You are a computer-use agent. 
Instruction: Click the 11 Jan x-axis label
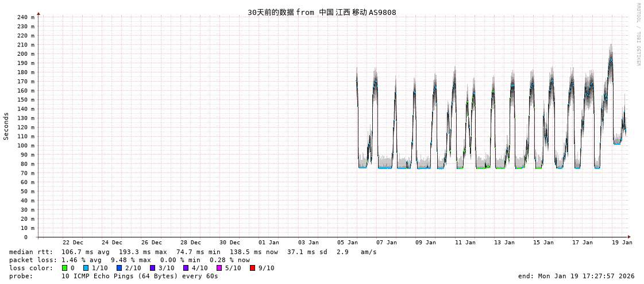point(465,243)
